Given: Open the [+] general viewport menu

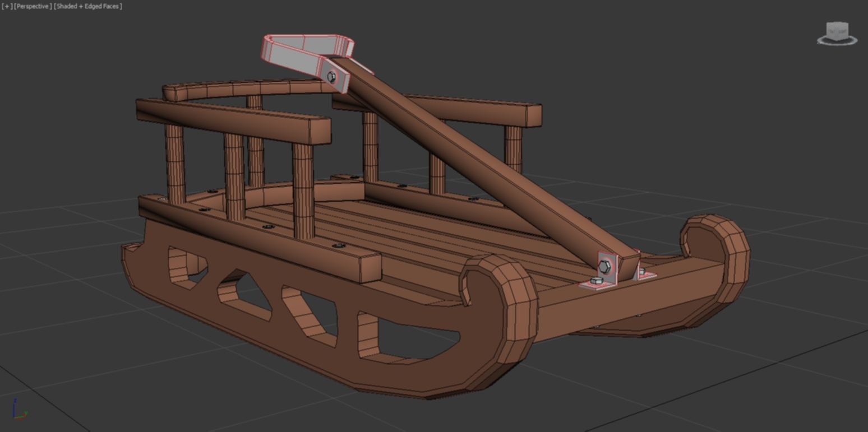Looking at the screenshot, I should coord(6,6).
